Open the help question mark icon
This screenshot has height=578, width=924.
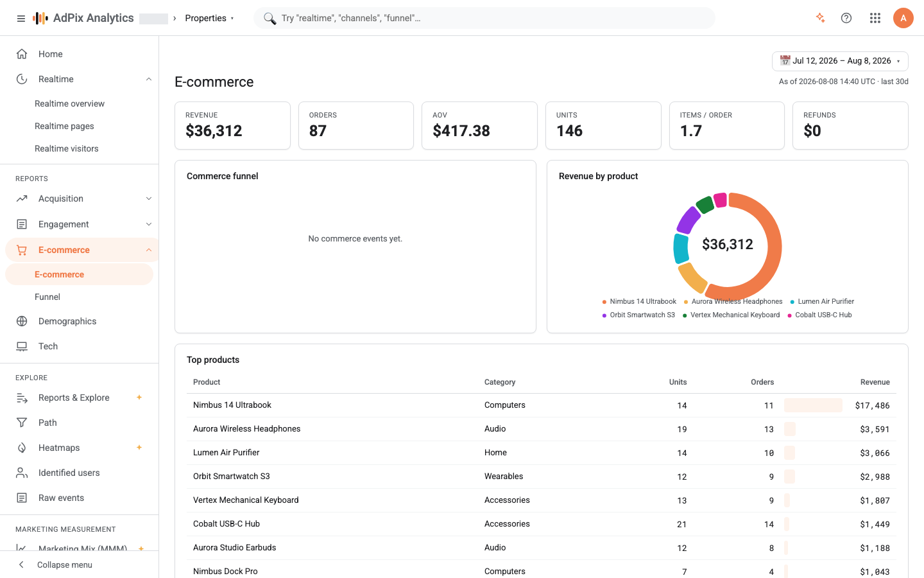(x=846, y=18)
